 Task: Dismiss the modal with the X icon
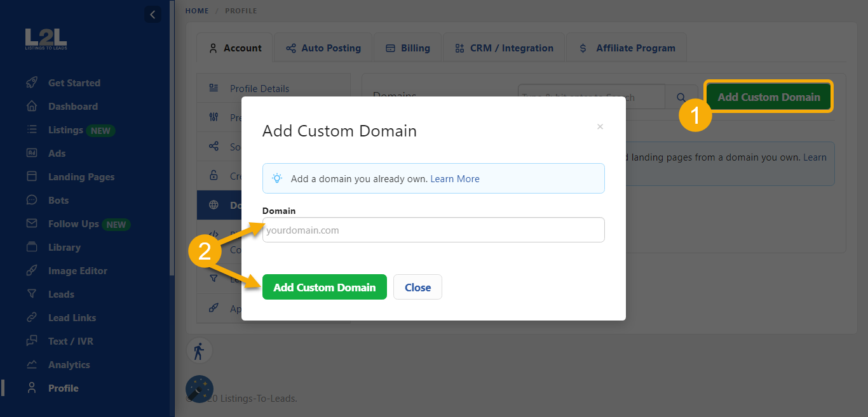600,126
